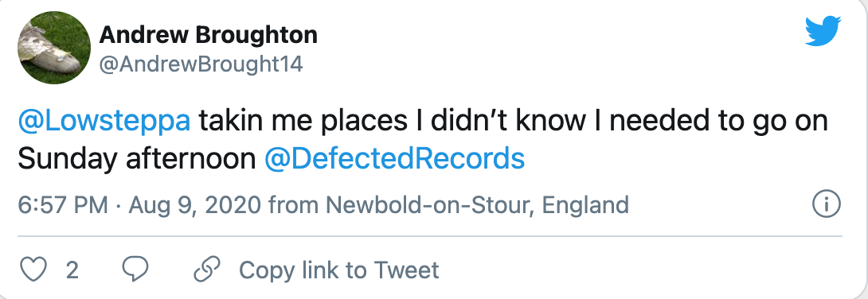Viewport: 868px width, 299px height.
Task: Click the word 'from' before the location
Action: [x=293, y=205]
